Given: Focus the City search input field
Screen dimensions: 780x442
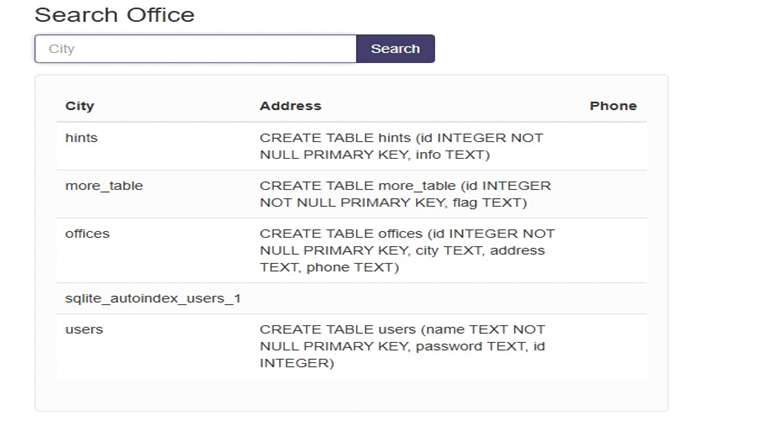Looking at the screenshot, I should tap(195, 49).
